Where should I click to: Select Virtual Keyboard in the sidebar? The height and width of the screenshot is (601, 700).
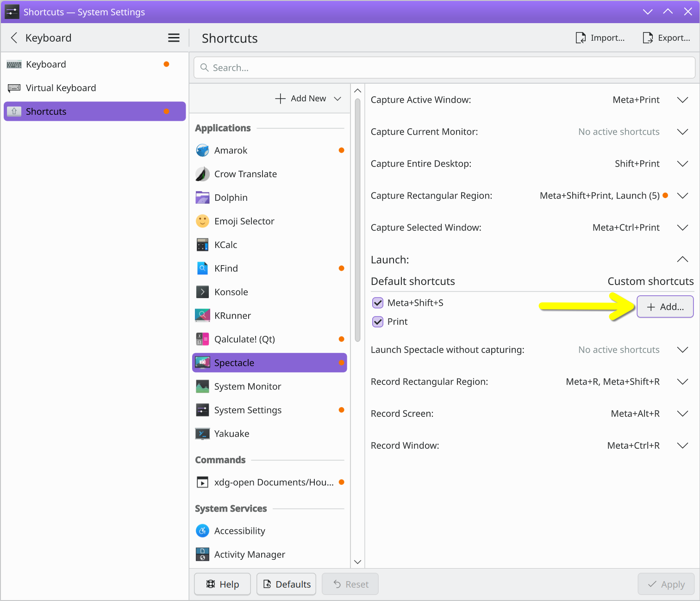pyautogui.click(x=95, y=88)
